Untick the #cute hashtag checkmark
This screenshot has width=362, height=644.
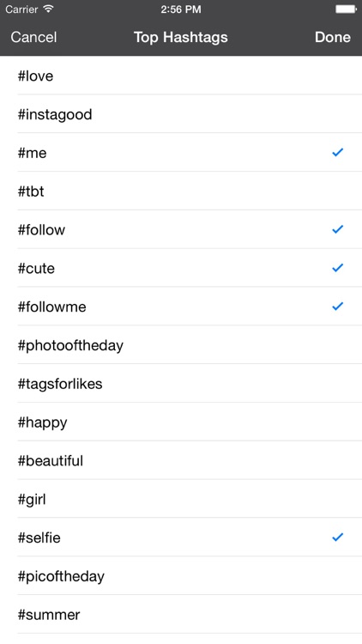tap(337, 268)
